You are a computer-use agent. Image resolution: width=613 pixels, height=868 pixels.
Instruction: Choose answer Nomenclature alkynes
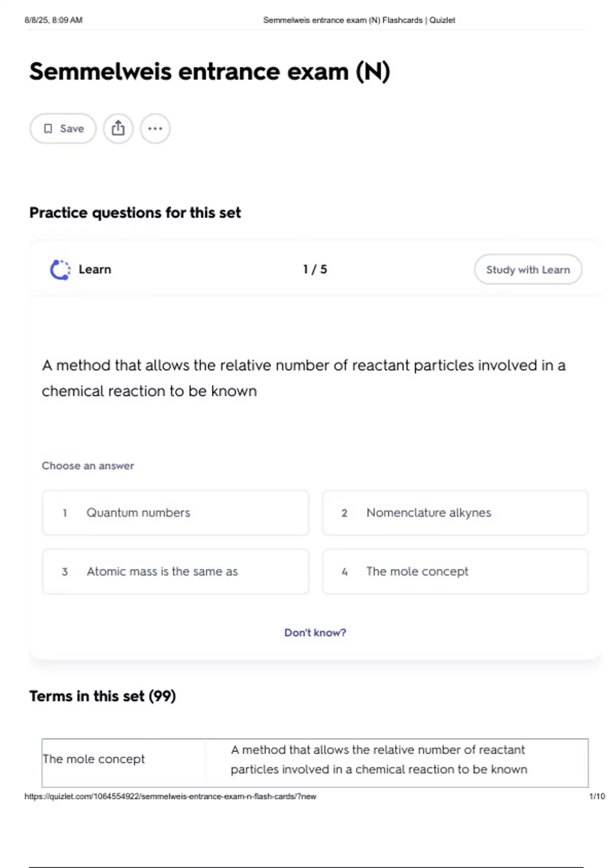point(455,513)
